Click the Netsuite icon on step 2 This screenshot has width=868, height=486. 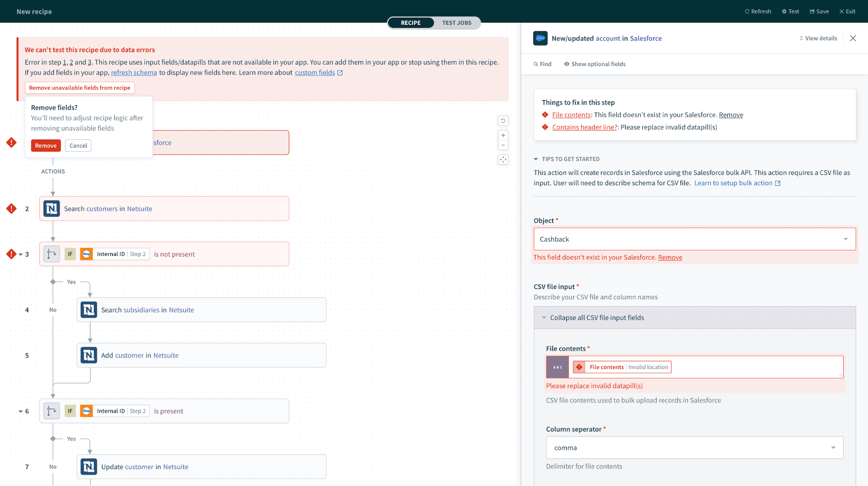(52, 209)
